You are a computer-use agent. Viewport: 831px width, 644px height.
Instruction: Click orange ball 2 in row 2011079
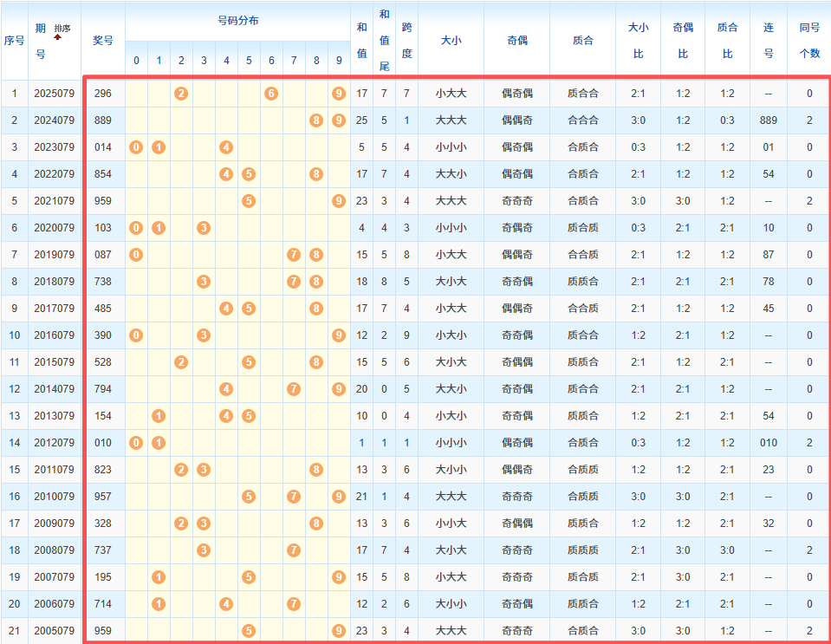(181, 470)
